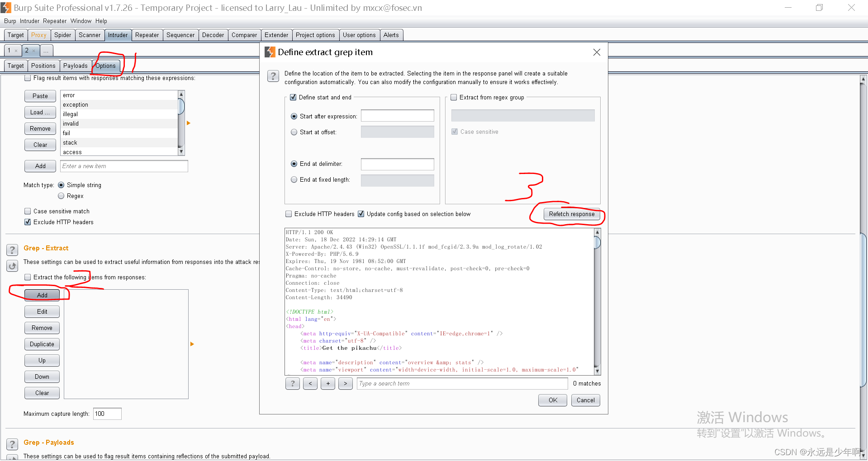This screenshot has width=868, height=461.
Task: Click the Load ... button
Action: (40, 112)
